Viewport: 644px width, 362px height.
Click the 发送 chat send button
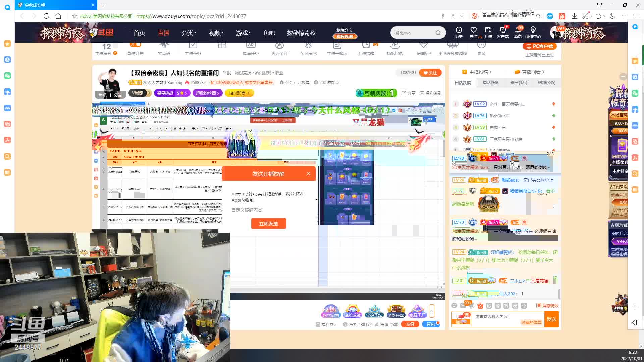[x=551, y=319]
